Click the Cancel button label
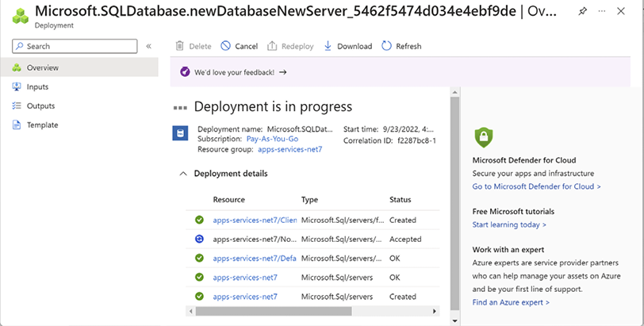Screen dimensions: 644x326 (x=247, y=46)
